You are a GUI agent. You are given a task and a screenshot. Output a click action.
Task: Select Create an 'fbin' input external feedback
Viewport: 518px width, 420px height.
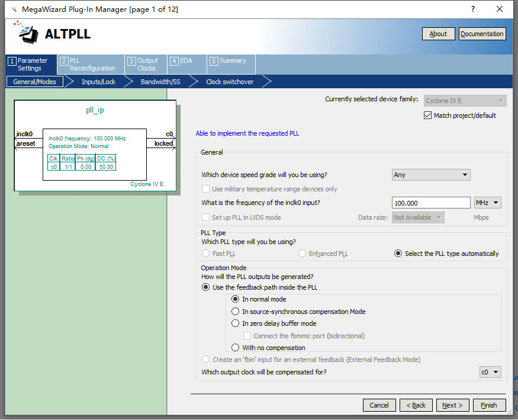[x=205, y=360]
